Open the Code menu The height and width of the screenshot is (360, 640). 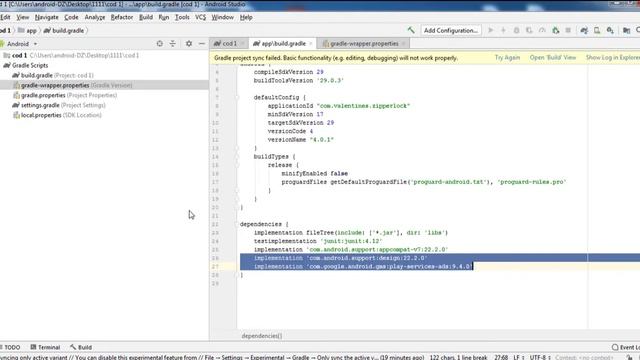pos(71,17)
